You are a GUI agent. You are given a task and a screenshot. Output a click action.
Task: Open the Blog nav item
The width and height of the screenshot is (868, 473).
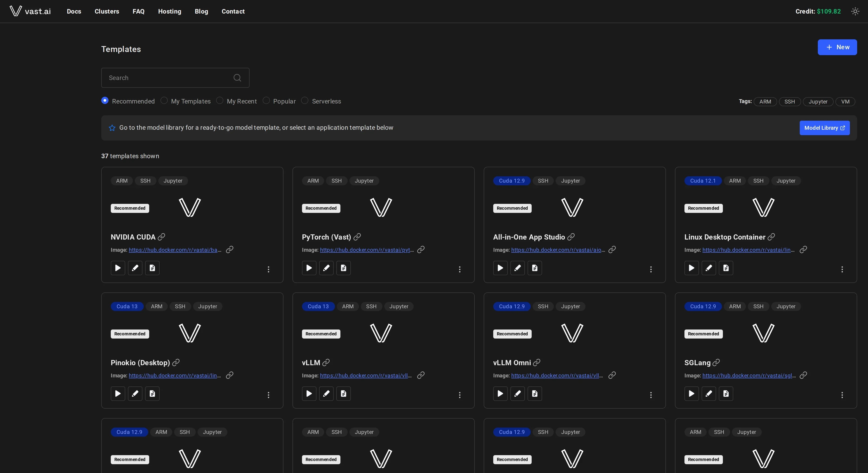201,12
